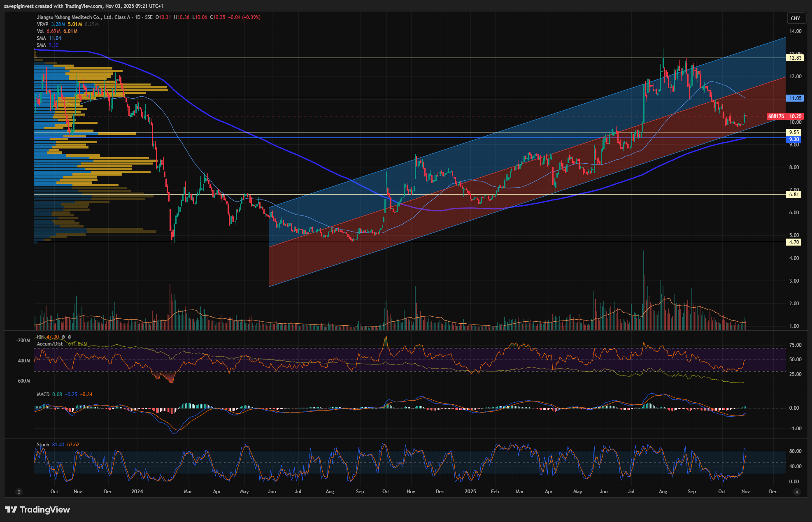Click the Stoch indicator legend
Screen dimensions: 812x522
(43, 445)
